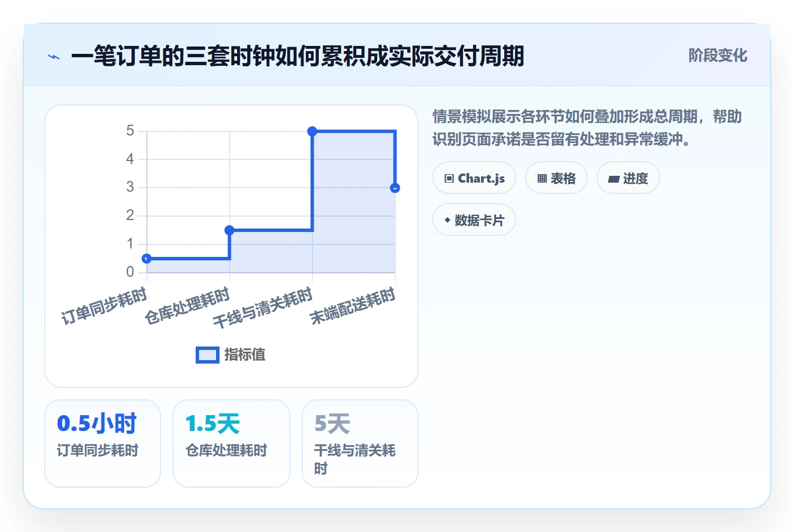Open the 5天 干线与清关耗时 card
This screenshot has width=794, height=532.
tap(360, 444)
